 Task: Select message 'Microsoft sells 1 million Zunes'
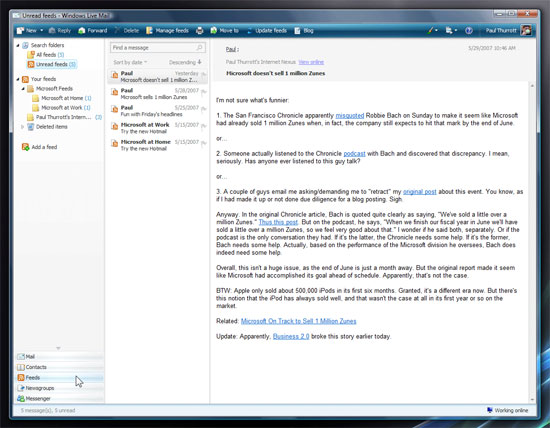pyautogui.click(x=157, y=94)
